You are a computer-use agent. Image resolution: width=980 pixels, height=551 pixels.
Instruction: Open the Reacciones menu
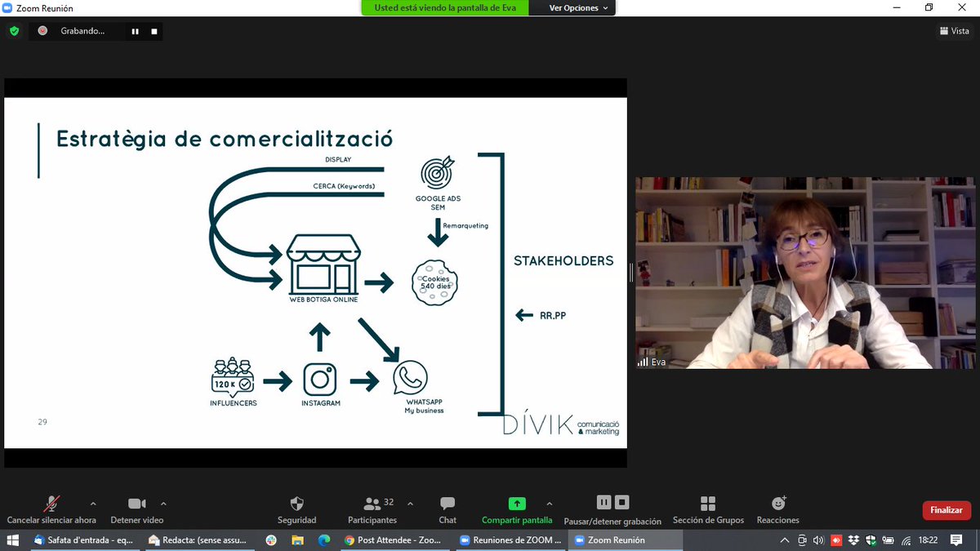click(x=777, y=509)
